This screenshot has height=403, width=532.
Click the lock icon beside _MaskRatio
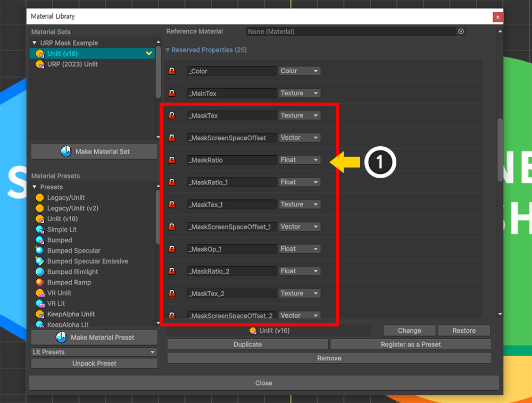[172, 160]
